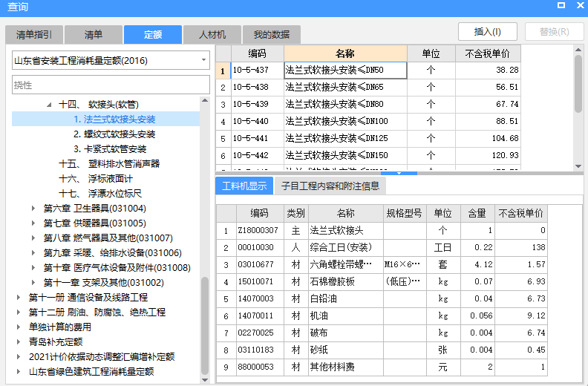Expand 山东省绿色建筑工程消耗量定额 node

[19, 372]
